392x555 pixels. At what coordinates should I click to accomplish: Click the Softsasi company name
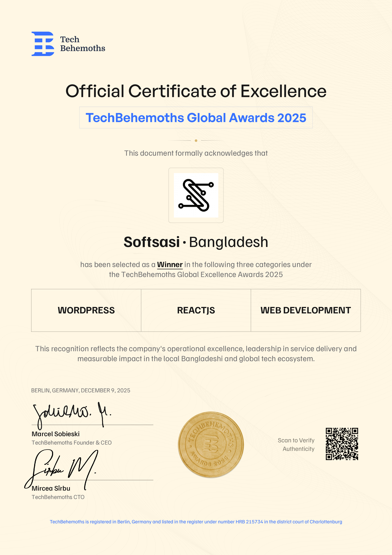tap(152, 242)
